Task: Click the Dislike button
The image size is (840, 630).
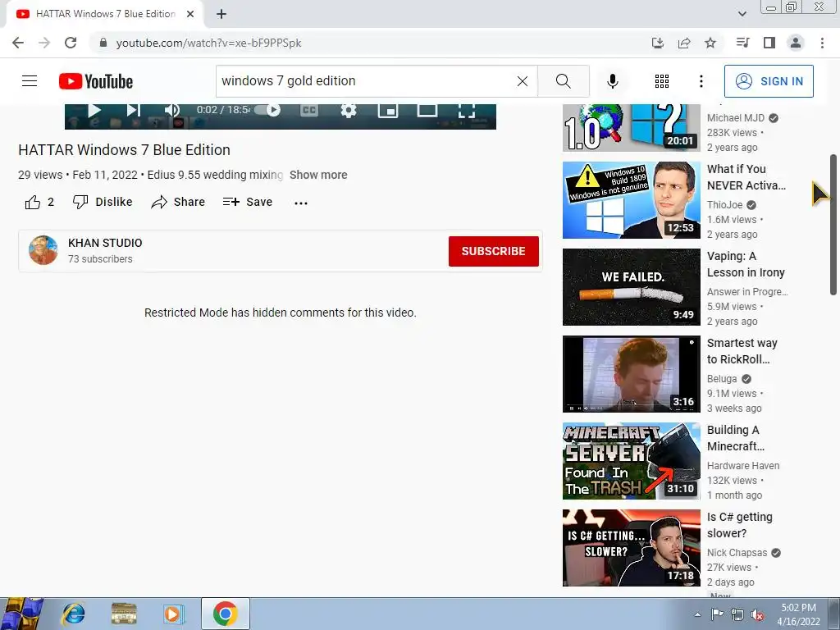Action: coord(103,202)
